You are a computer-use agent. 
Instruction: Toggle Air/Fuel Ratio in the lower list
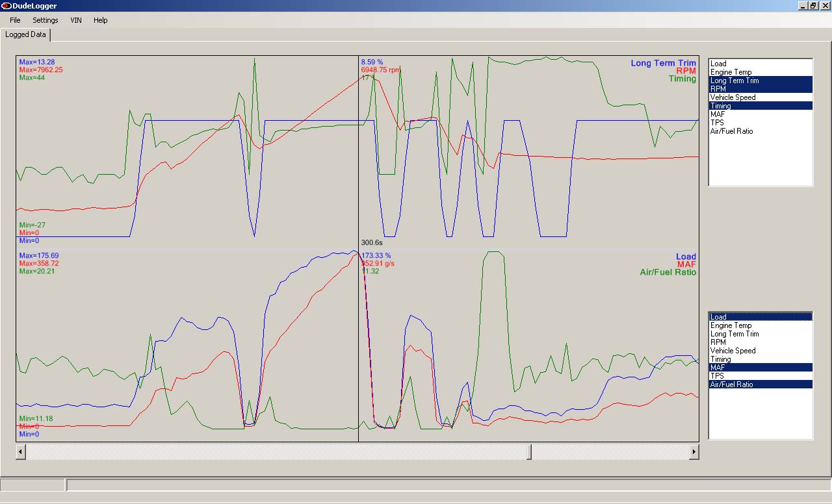(x=731, y=384)
